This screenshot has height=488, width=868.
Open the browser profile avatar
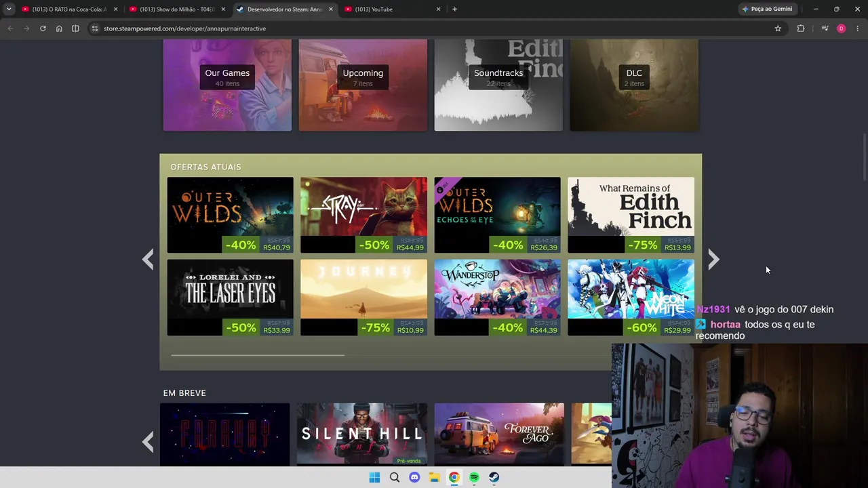[x=841, y=28]
